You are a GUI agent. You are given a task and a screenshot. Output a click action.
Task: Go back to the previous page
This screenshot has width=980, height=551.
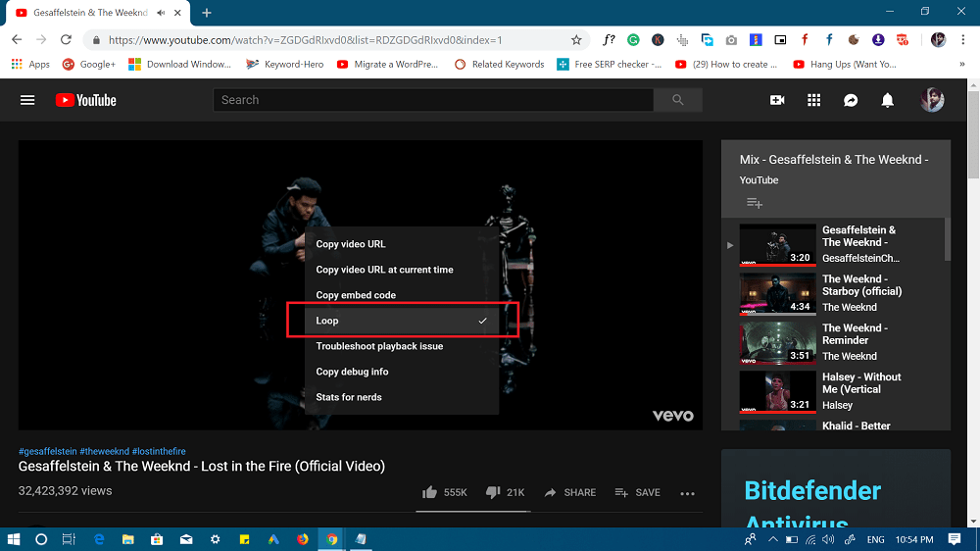tap(17, 40)
